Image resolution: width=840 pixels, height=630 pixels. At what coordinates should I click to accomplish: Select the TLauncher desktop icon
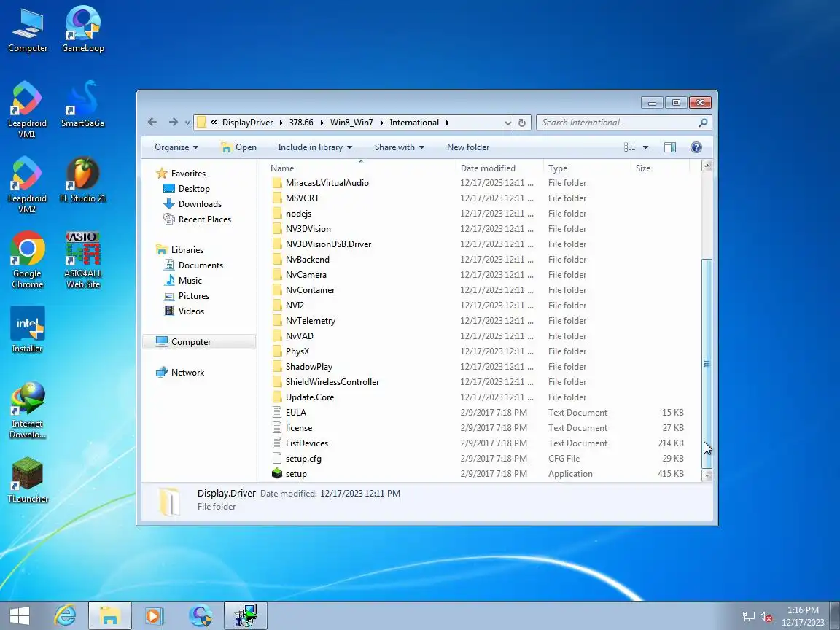[27, 480]
